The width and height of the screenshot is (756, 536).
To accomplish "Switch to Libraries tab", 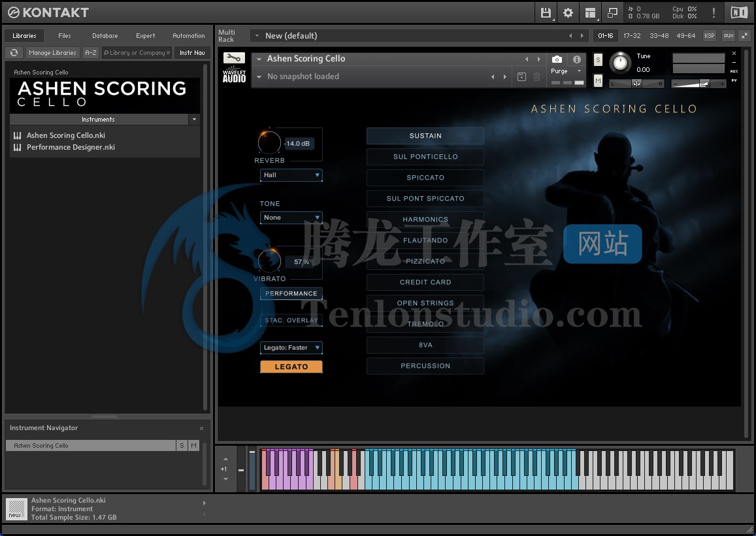I will click(24, 36).
